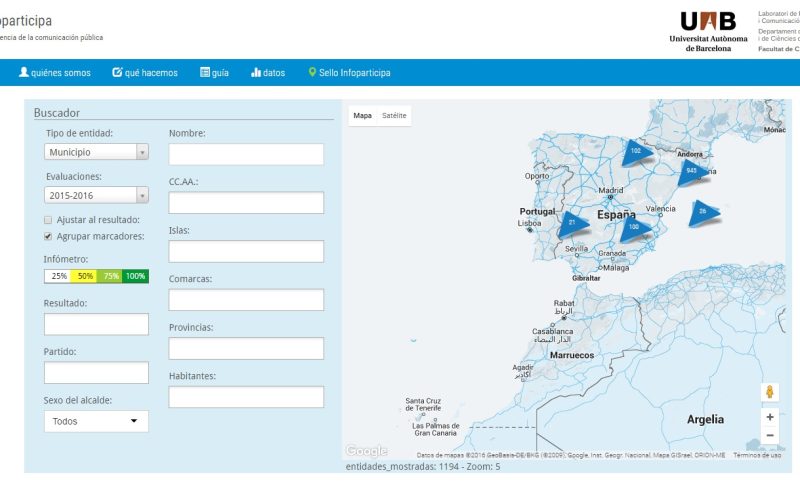The height and width of the screenshot is (500, 800).
Task: Click the map cluster marker labeled 100
Action: [635, 229]
